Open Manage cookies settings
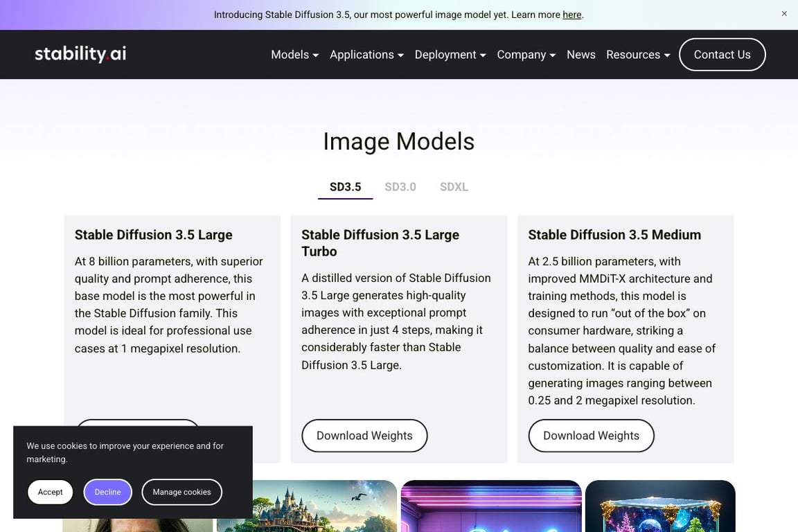798x532 pixels. [x=181, y=492]
